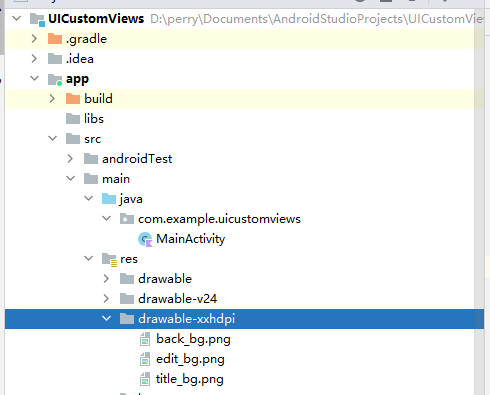Click the androidTest folder icon
The width and height of the screenshot is (490, 395).
pyautogui.click(x=91, y=159)
